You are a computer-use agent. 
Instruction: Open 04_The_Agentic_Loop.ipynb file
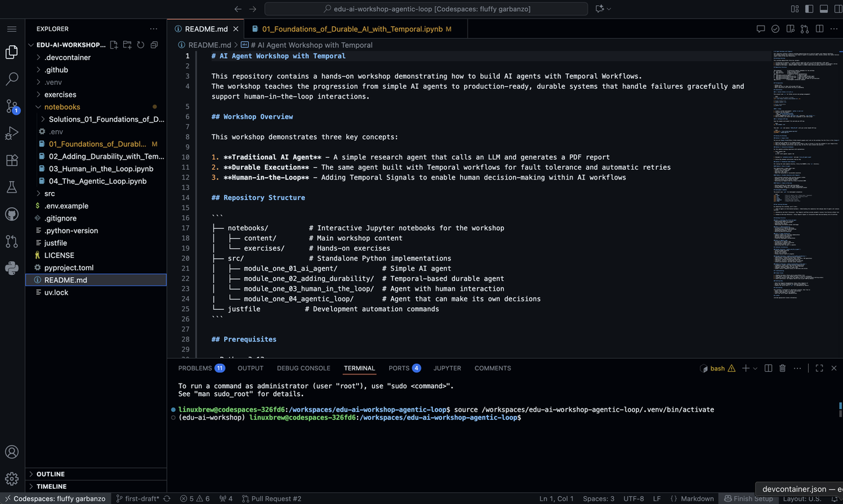coord(96,181)
